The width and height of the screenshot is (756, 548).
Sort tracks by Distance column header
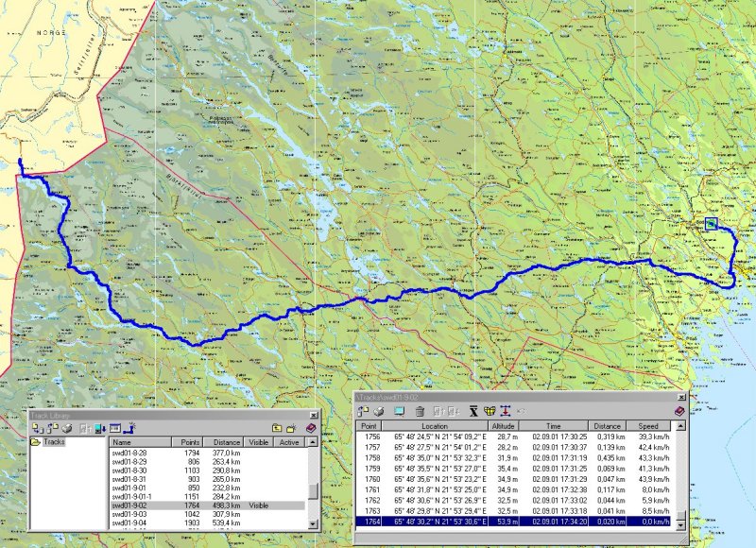(x=225, y=441)
